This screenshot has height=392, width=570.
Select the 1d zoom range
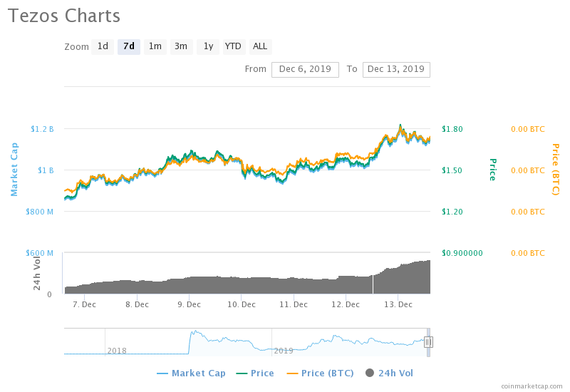click(x=103, y=47)
